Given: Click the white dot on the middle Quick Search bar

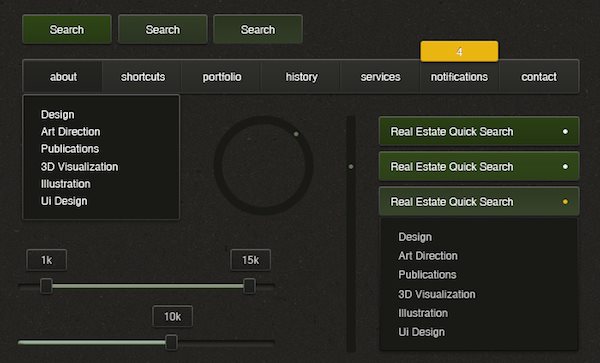Looking at the screenshot, I should coord(565,167).
